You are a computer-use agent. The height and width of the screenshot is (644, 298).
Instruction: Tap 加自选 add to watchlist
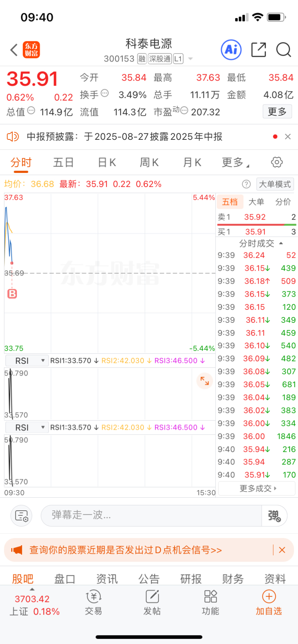tap(269, 602)
